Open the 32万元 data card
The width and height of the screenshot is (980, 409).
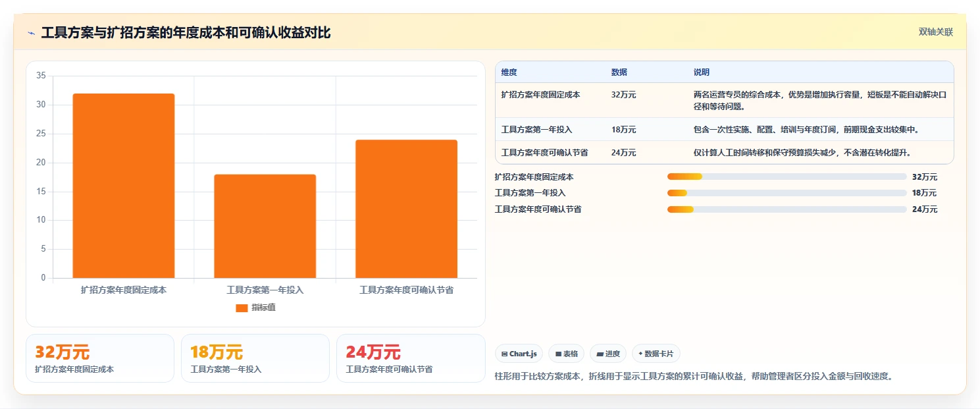pos(100,358)
